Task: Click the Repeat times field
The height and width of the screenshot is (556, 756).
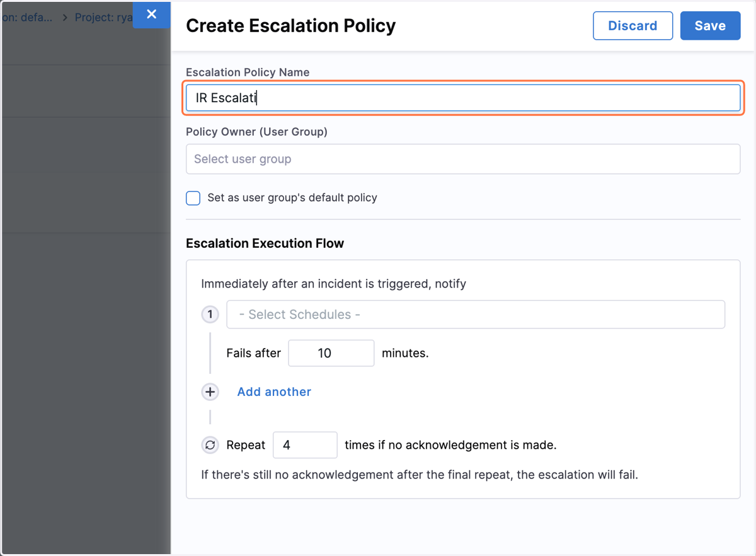Action: (x=305, y=445)
